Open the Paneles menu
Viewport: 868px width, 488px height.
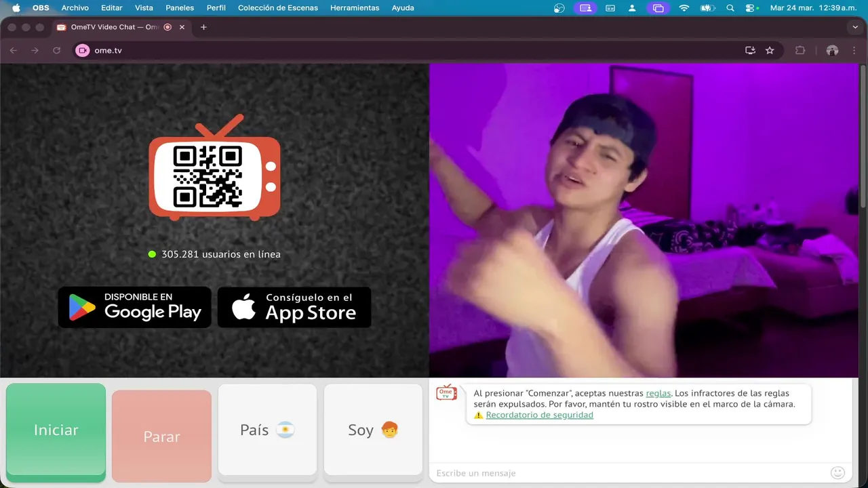(180, 8)
